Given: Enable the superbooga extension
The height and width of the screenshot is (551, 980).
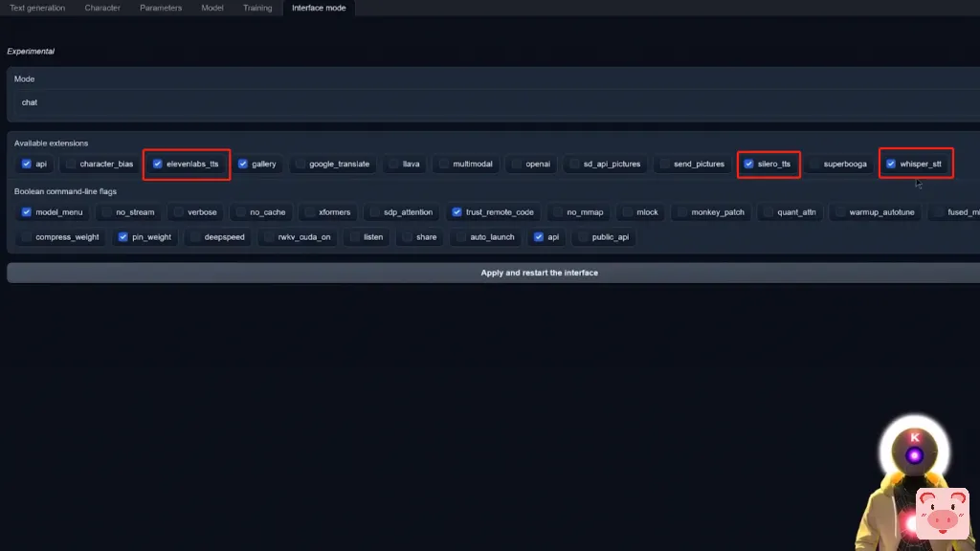Looking at the screenshot, I should point(814,164).
